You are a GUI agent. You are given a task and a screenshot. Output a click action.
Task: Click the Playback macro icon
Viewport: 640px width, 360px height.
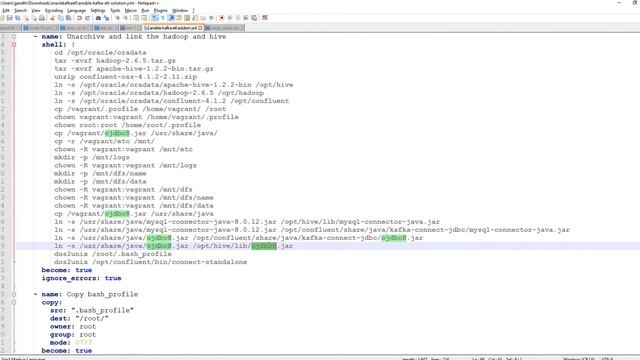tap(238, 18)
